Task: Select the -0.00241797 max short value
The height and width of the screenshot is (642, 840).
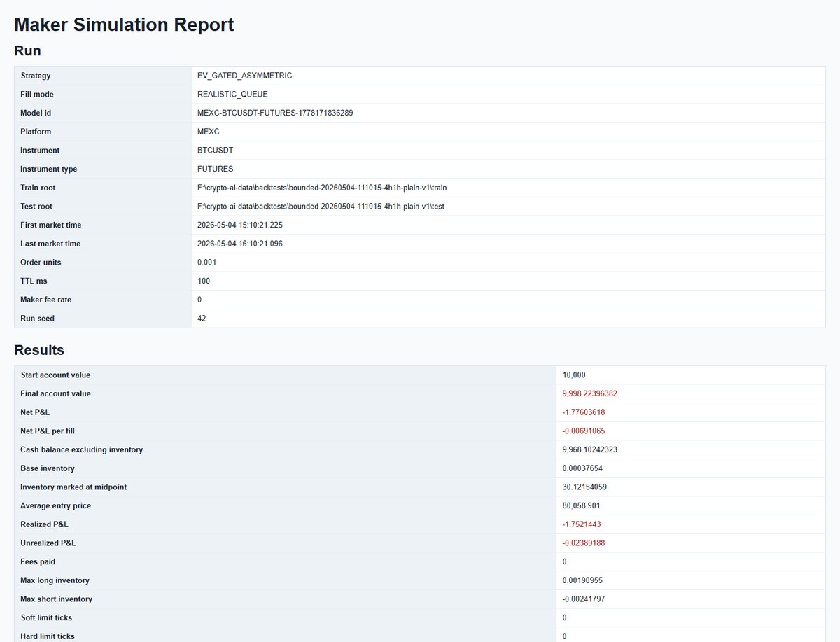Action: coord(584,599)
